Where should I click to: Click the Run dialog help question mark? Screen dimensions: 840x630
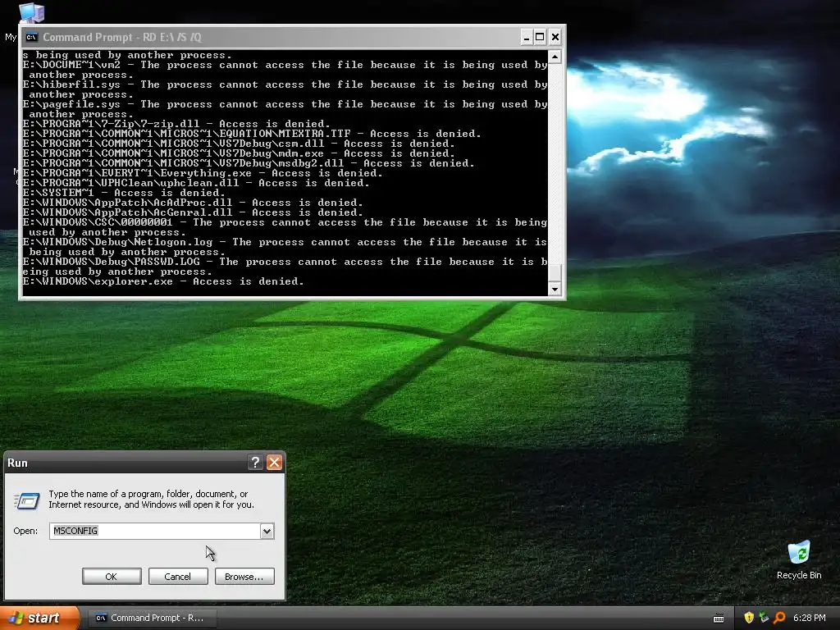pyautogui.click(x=255, y=463)
